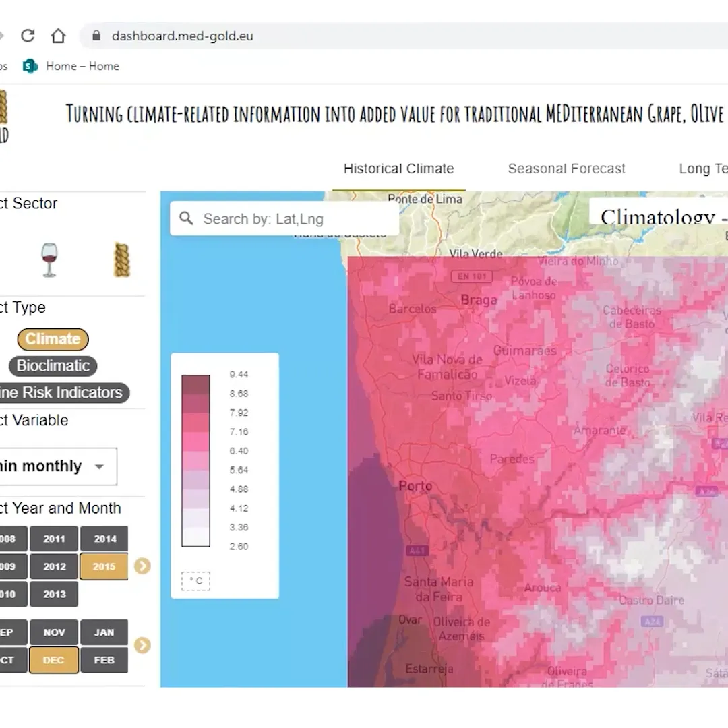Click the padlock site security icon
The width and height of the screenshot is (728, 728).
(x=96, y=36)
